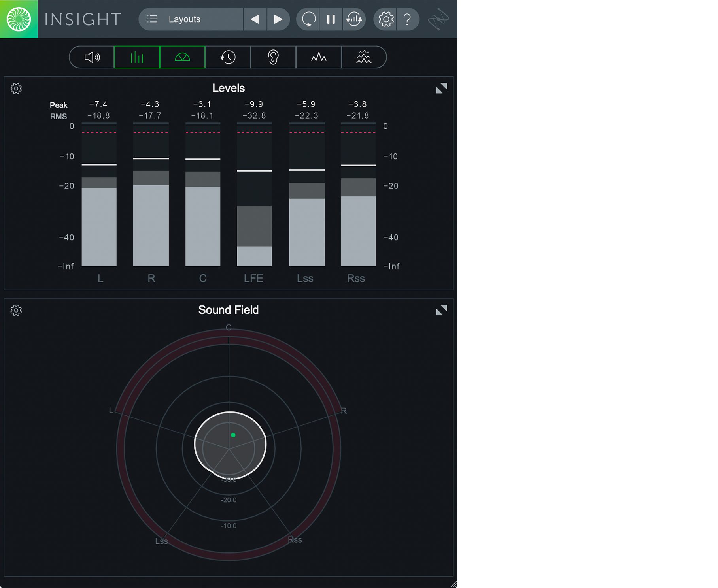Click the C label atop Sound Field
The image size is (718, 588).
229,328
